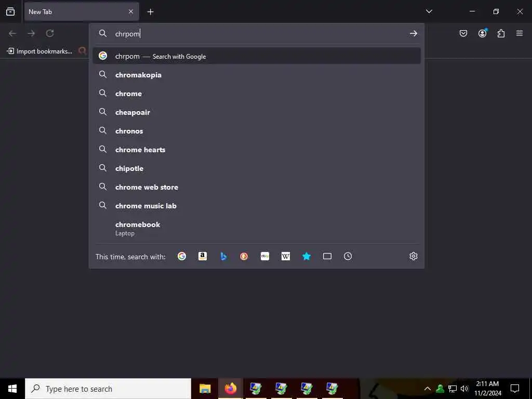Switch to Firefox in the taskbar
Viewport: 532px width, 399px height.
[230, 389]
